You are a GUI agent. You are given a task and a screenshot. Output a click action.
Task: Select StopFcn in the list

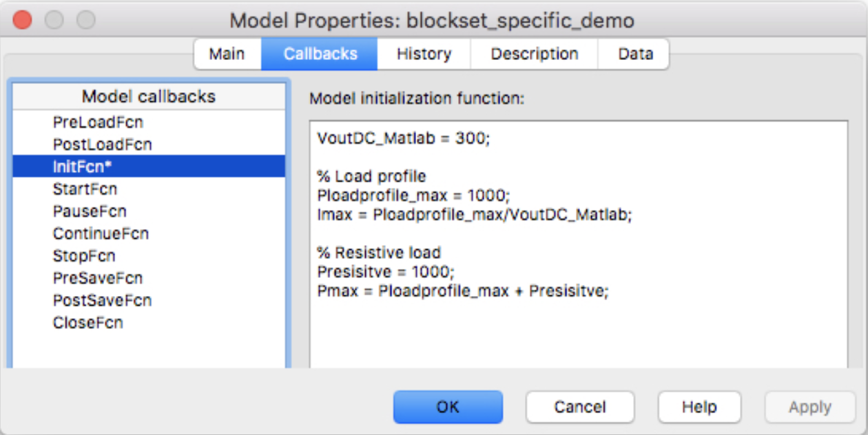point(84,256)
